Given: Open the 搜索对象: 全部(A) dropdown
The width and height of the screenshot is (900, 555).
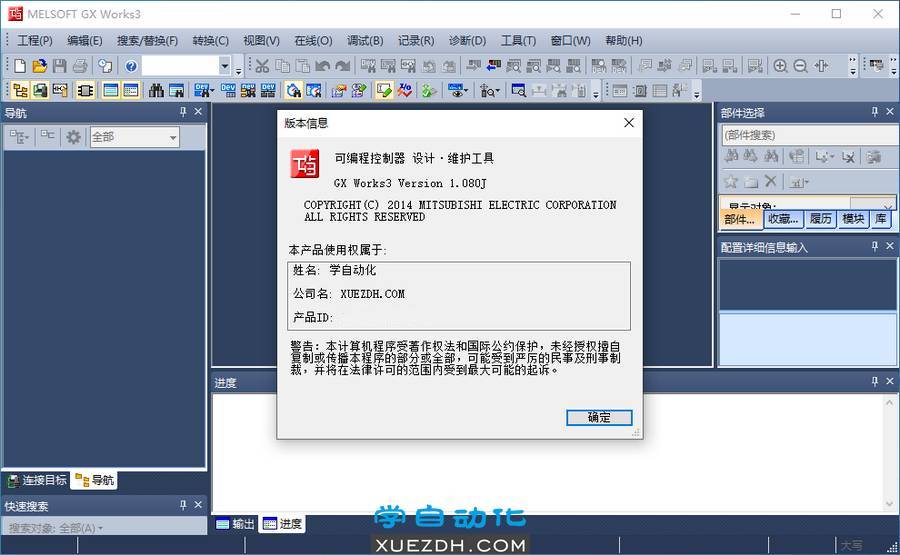Looking at the screenshot, I should coord(56,527).
